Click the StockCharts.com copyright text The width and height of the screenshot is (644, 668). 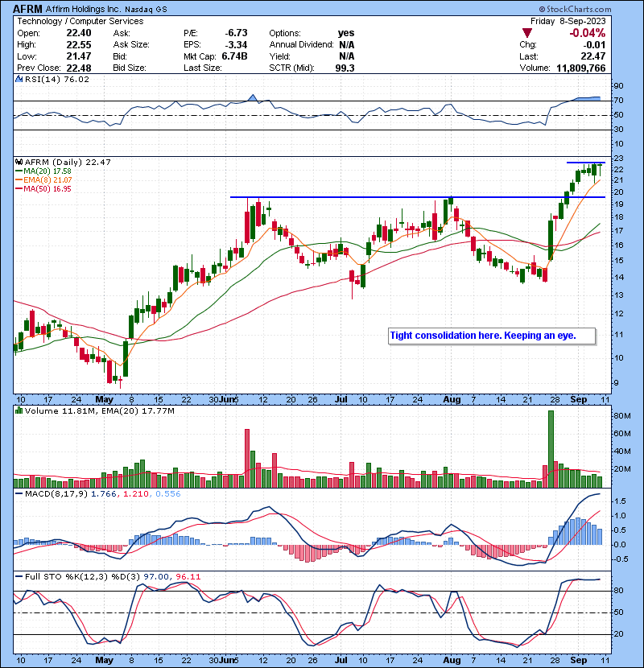click(x=575, y=9)
